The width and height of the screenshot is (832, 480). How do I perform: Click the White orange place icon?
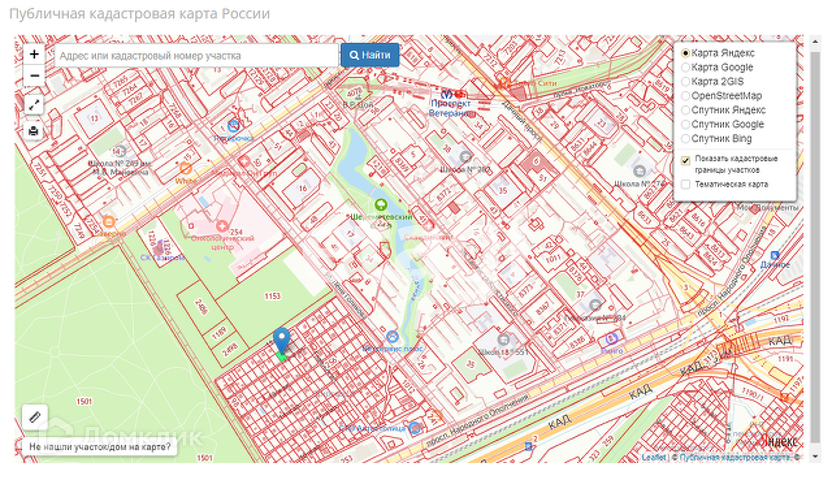185,169
